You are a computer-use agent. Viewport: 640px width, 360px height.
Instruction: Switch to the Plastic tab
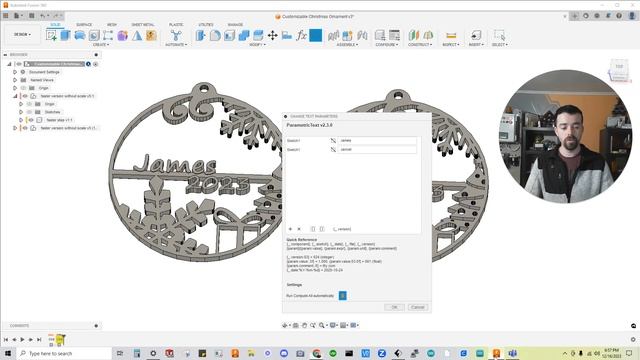click(x=176, y=25)
